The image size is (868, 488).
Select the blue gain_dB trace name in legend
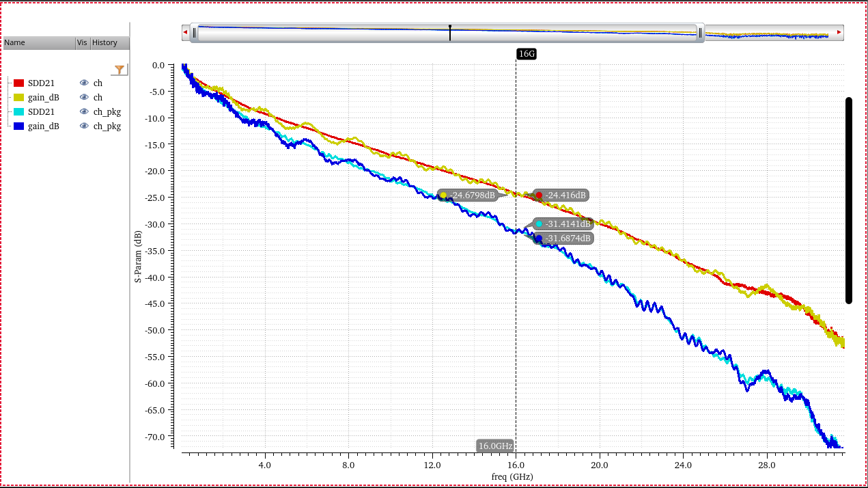click(43, 126)
